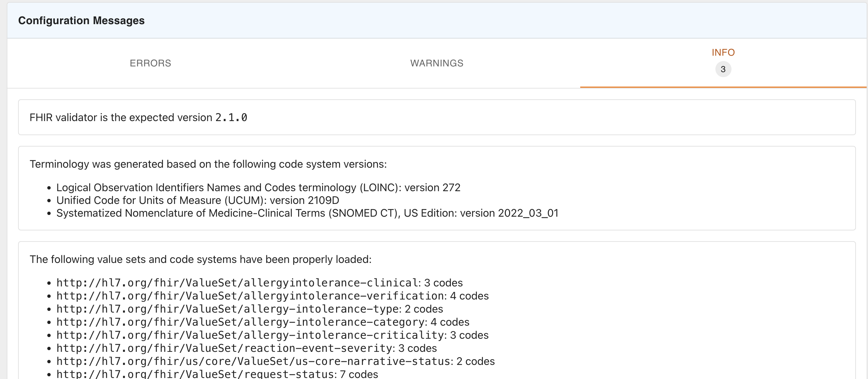Click the Configuration Messages header
Viewport: 868px width, 379px height.
coord(81,20)
